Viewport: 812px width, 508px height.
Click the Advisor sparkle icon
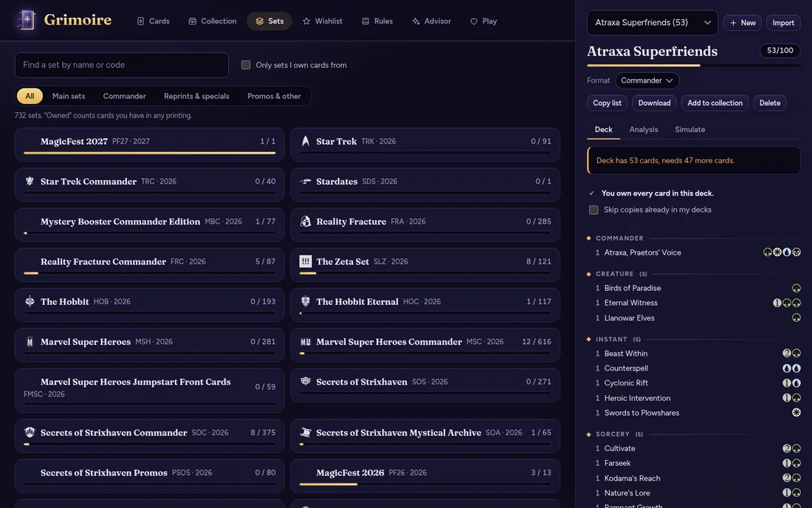416,21
